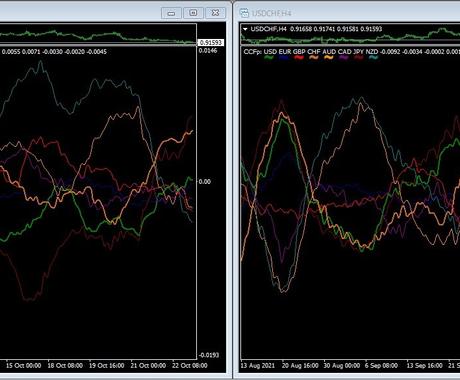Click the 15 Oct 00:00 time label

coord(24,366)
